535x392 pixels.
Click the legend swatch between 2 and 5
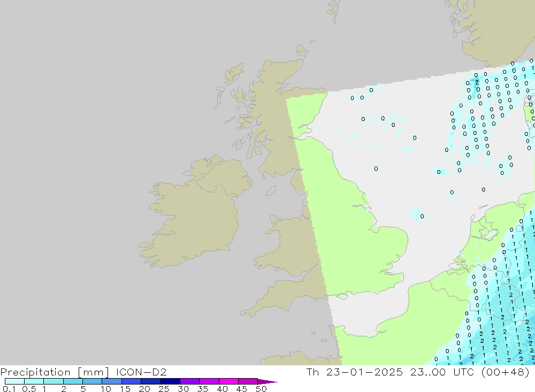click(x=73, y=381)
